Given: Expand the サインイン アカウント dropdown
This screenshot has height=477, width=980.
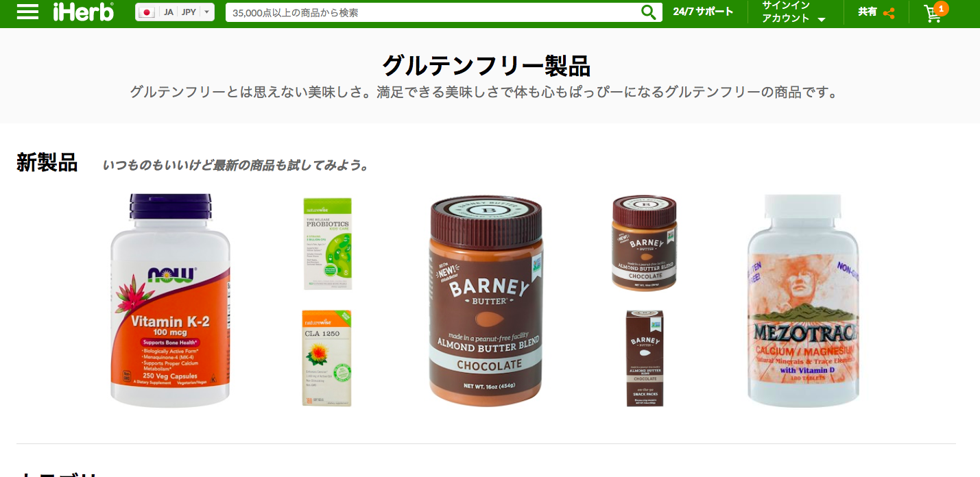Looking at the screenshot, I should pyautogui.click(x=793, y=12).
